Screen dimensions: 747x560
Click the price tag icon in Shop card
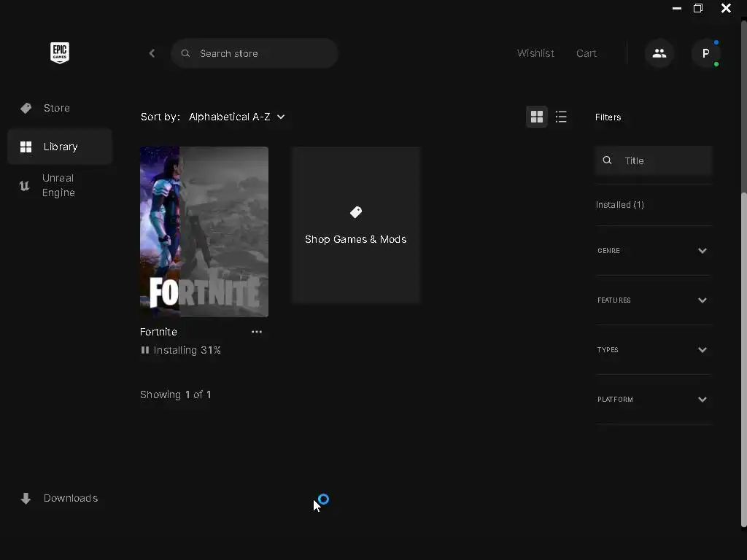[356, 212]
